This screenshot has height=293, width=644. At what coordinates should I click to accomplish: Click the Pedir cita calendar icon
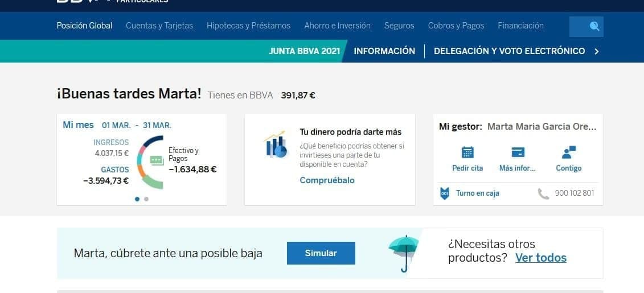tap(467, 152)
